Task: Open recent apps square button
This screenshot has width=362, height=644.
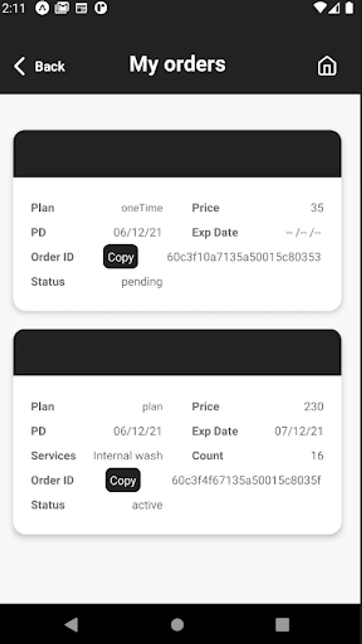Action: (282, 625)
